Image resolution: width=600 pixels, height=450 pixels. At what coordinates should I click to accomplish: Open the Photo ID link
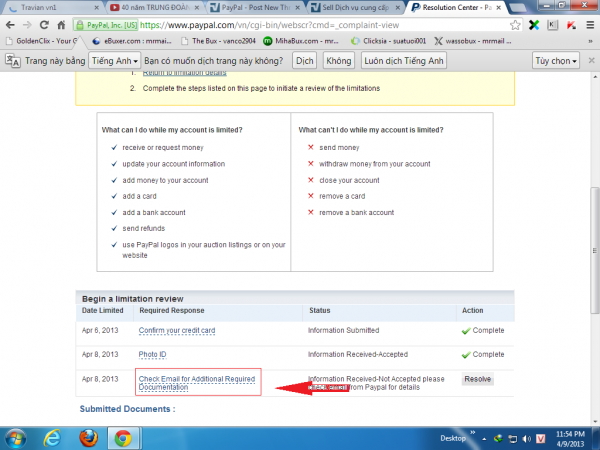152,354
